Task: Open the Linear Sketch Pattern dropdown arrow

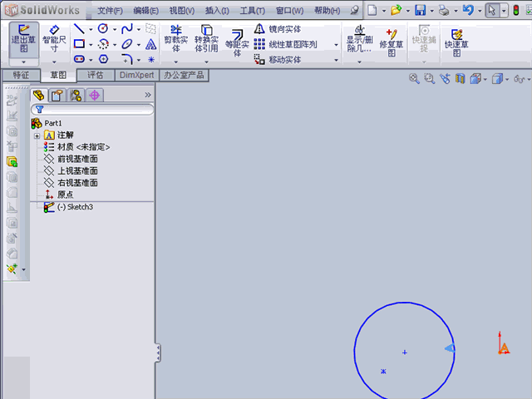Action: (336, 45)
